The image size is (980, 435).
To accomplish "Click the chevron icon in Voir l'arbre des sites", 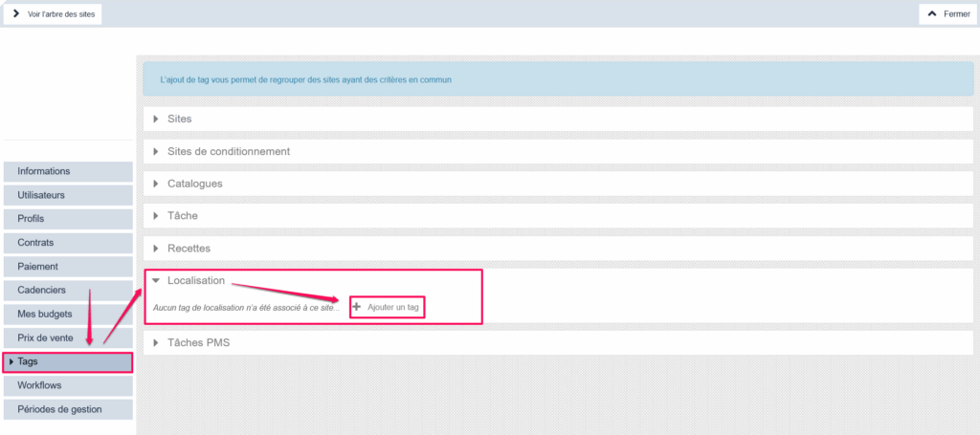I will tap(16, 14).
